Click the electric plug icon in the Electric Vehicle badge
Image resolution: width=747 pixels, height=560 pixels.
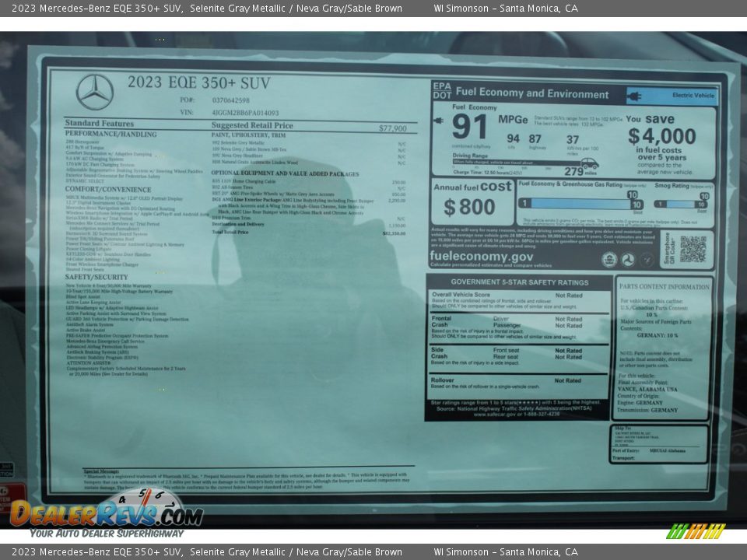point(635,96)
